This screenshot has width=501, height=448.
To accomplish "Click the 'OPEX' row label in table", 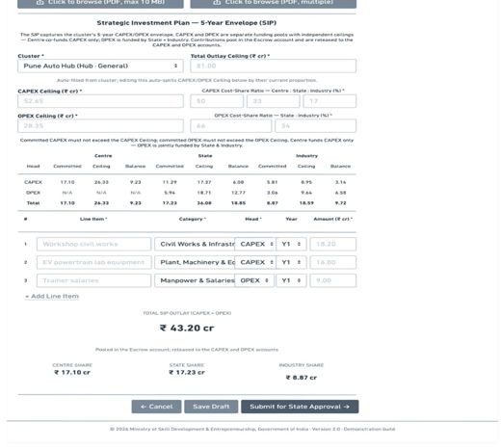I will pyautogui.click(x=33, y=193).
